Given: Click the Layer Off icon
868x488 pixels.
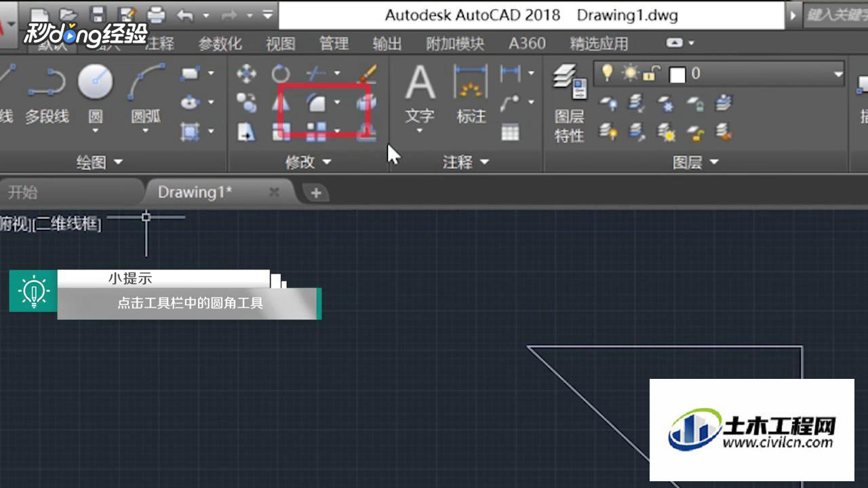Looking at the screenshot, I should pyautogui.click(x=608, y=103).
